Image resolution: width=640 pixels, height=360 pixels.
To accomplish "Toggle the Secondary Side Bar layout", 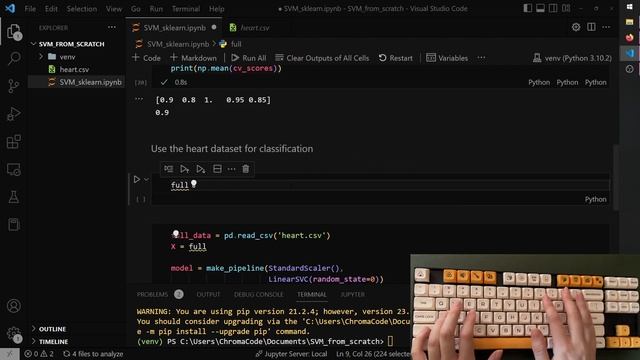I will coord(553,8).
